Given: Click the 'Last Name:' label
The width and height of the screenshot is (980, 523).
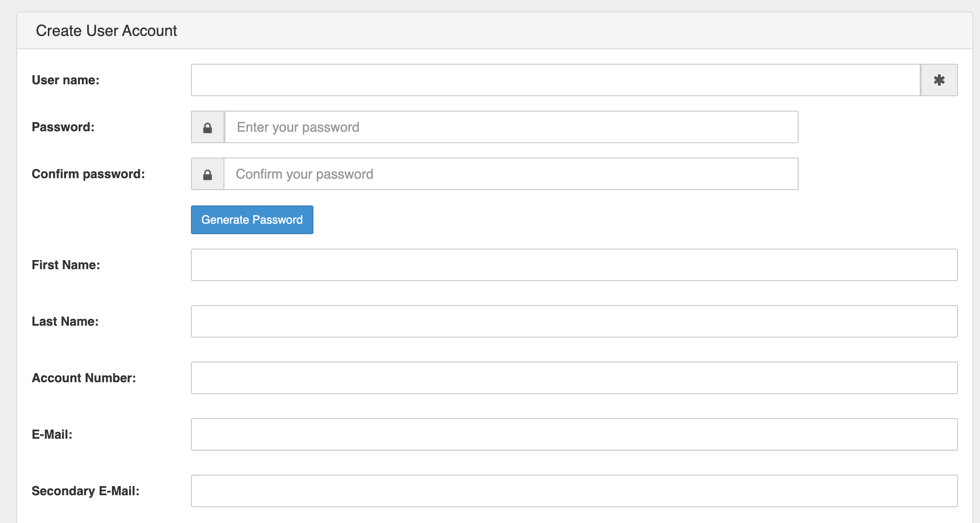Looking at the screenshot, I should click(x=65, y=321).
